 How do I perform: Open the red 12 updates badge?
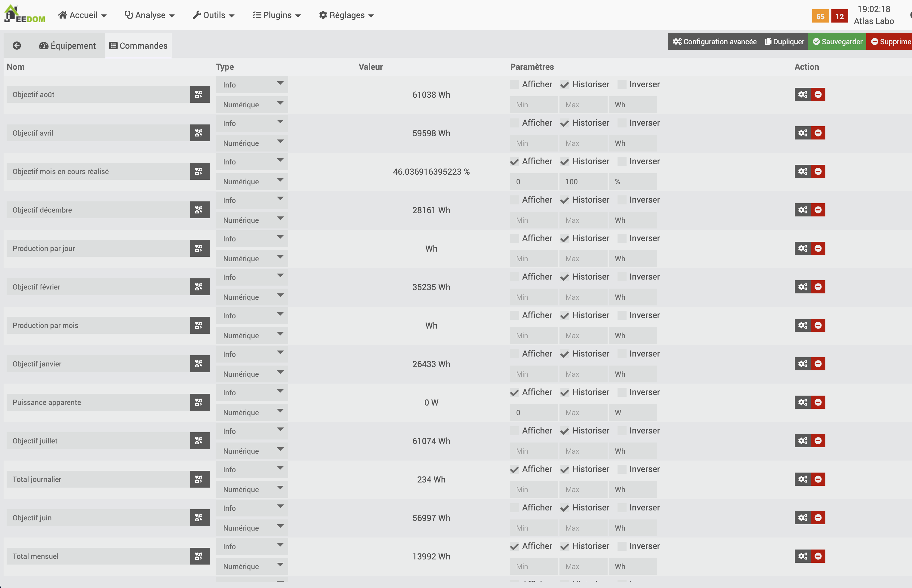coord(840,17)
